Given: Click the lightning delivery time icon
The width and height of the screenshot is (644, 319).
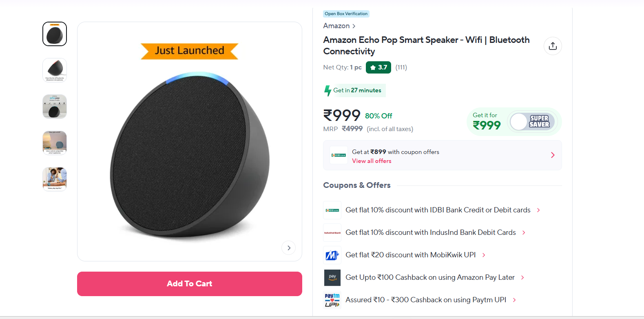Looking at the screenshot, I should 328,91.
